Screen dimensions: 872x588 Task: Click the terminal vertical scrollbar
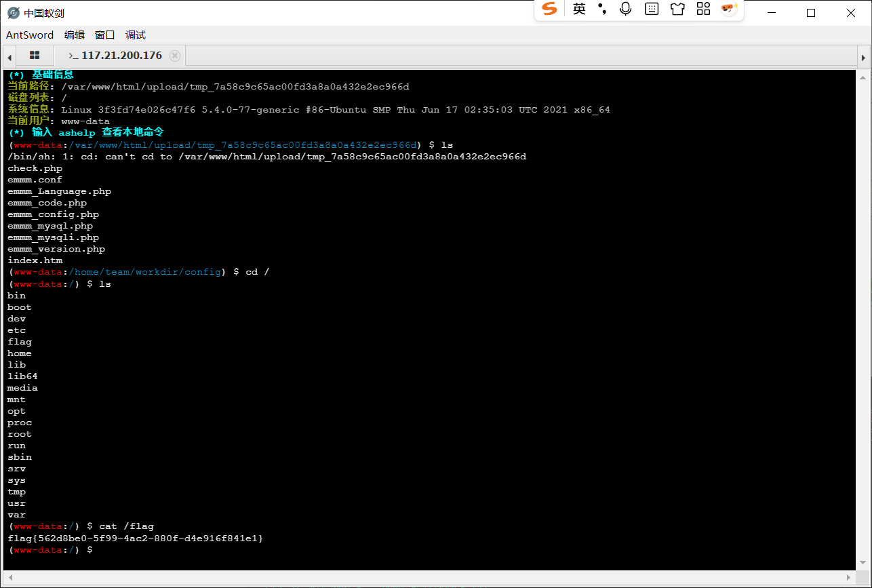pos(863,319)
